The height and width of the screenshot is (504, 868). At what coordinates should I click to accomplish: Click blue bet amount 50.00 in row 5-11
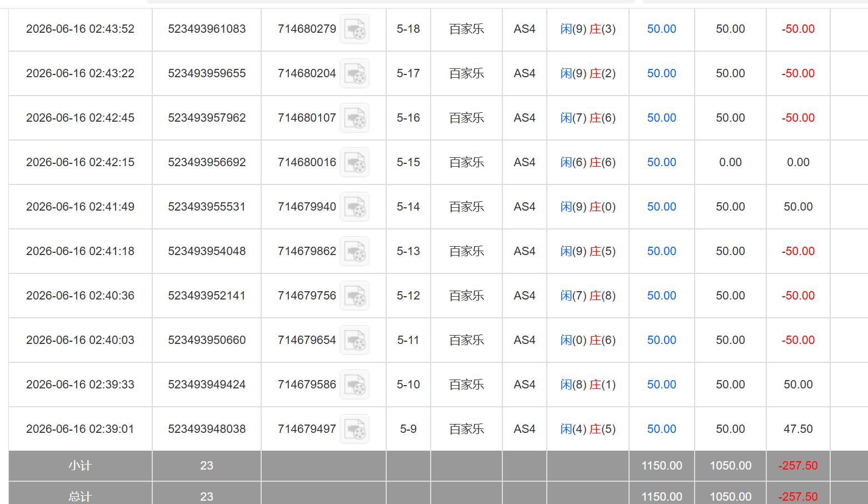[661, 340]
